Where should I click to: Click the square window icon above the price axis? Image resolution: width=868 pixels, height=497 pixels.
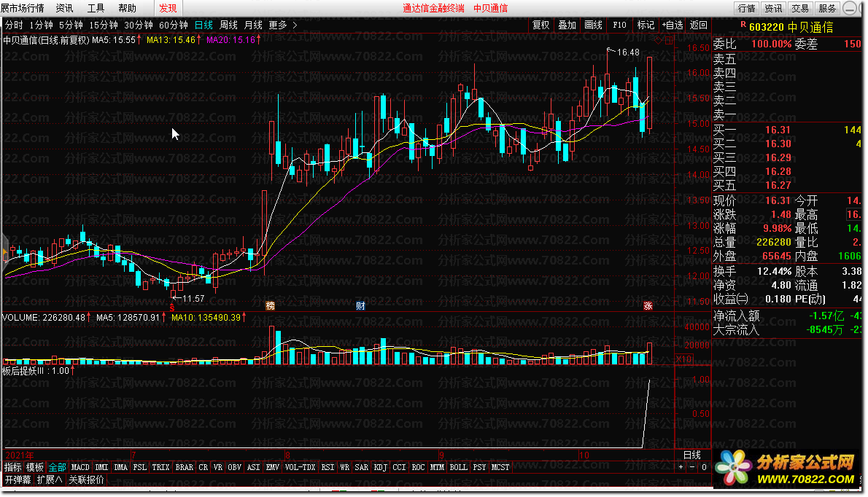669,40
